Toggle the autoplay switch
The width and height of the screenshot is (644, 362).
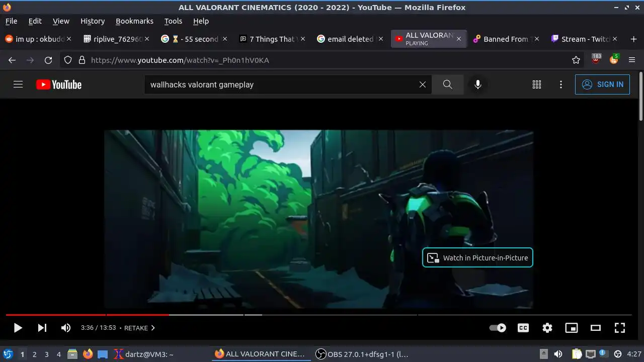[x=498, y=328]
